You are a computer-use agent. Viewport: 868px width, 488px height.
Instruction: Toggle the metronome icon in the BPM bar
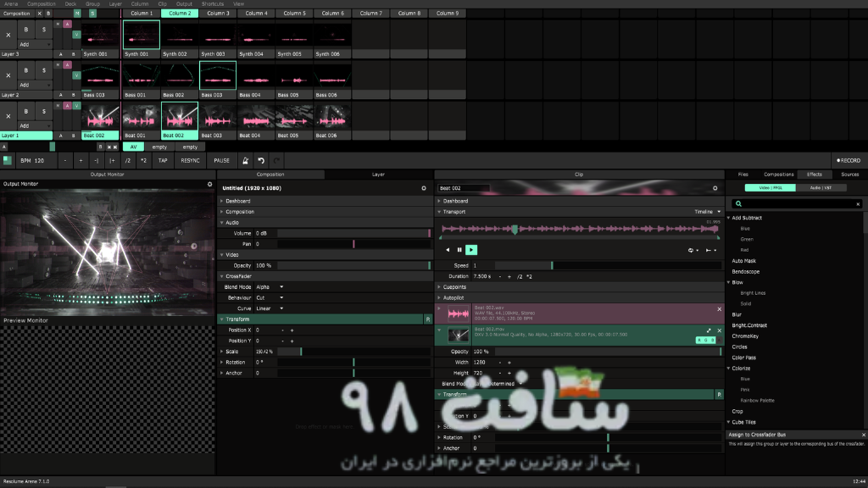(245, 160)
